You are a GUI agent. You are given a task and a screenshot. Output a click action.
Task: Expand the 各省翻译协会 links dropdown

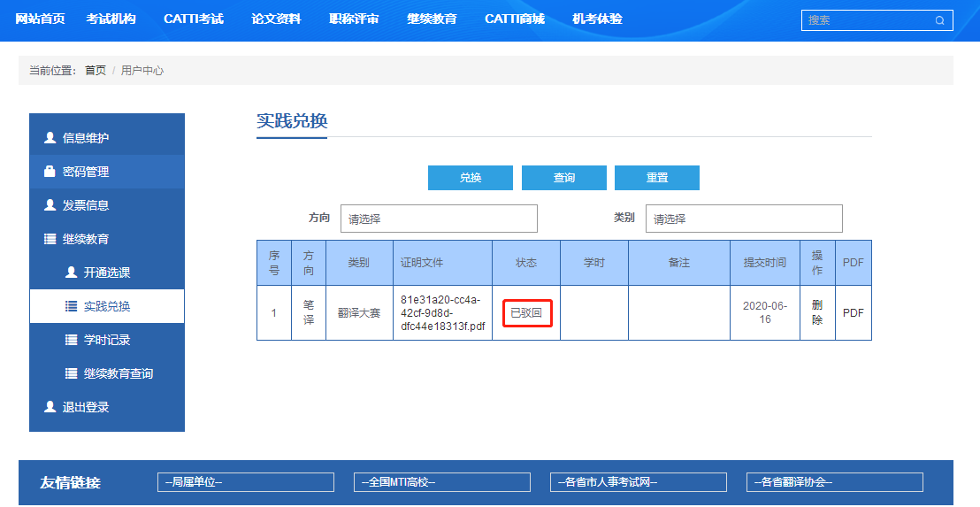835,482
